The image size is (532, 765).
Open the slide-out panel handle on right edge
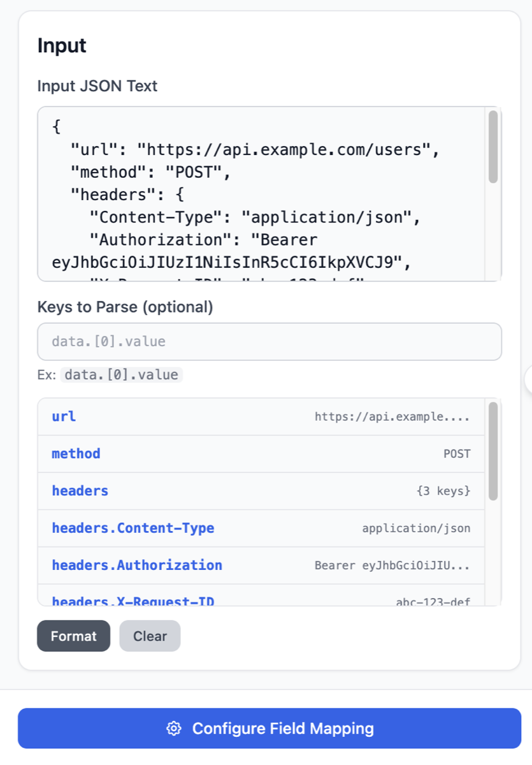528,377
